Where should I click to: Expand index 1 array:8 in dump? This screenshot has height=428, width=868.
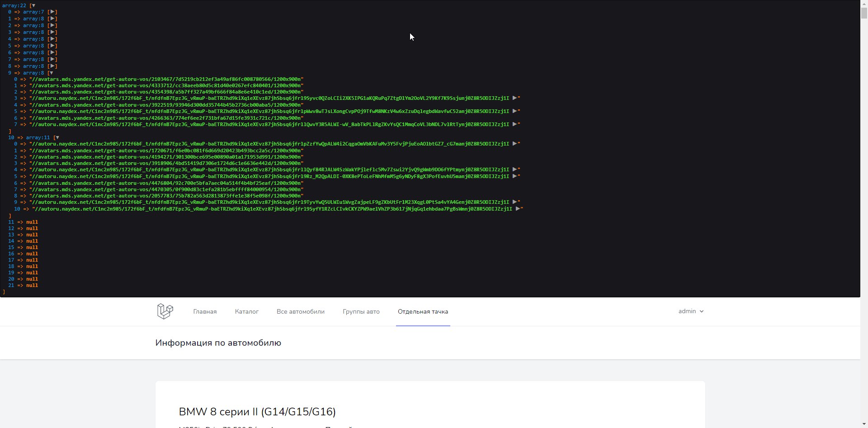point(52,19)
